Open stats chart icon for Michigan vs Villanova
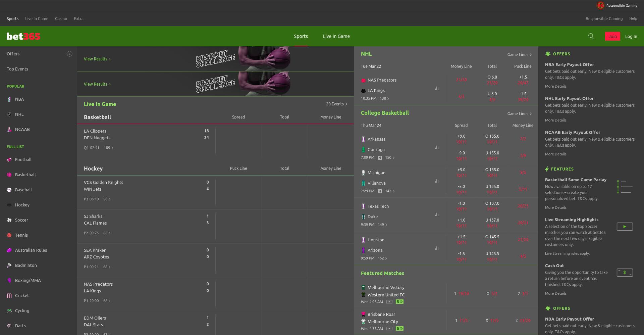 tap(437, 181)
